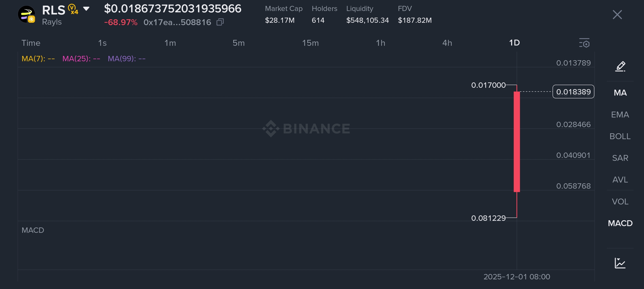Click the red daily candlestick
This screenshot has height=289, width=644.
[x=517, y=142]
